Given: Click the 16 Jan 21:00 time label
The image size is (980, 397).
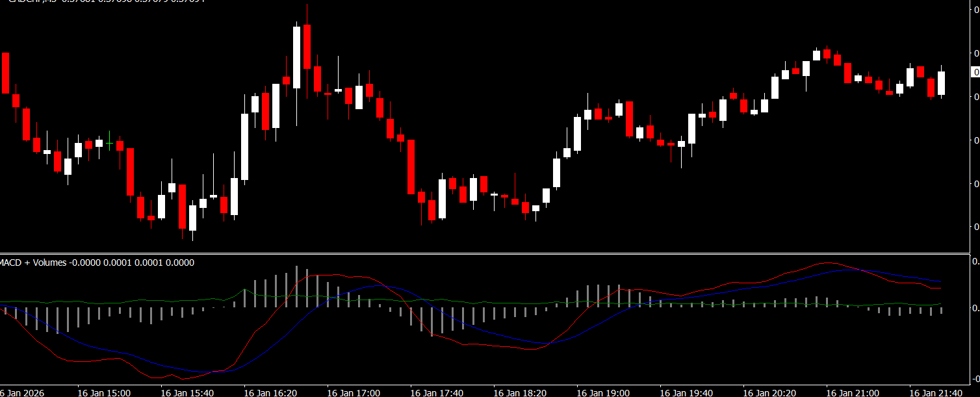Looking at the screenshot, I should [x=853, y=392].
